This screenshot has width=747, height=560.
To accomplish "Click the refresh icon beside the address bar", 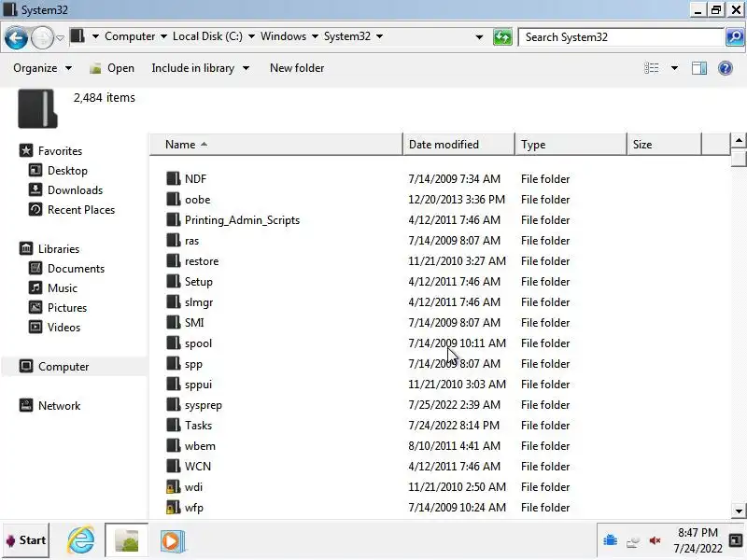I will pos(502,37).
